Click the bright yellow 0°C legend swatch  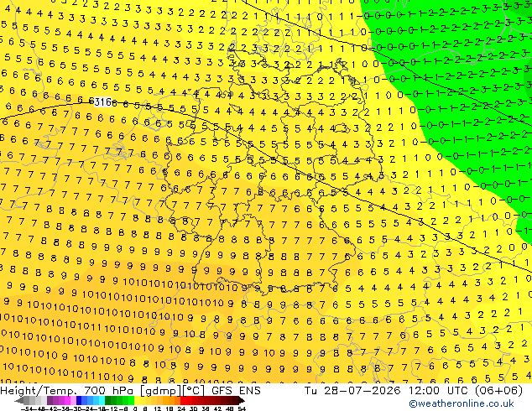[x=137, y=400]
